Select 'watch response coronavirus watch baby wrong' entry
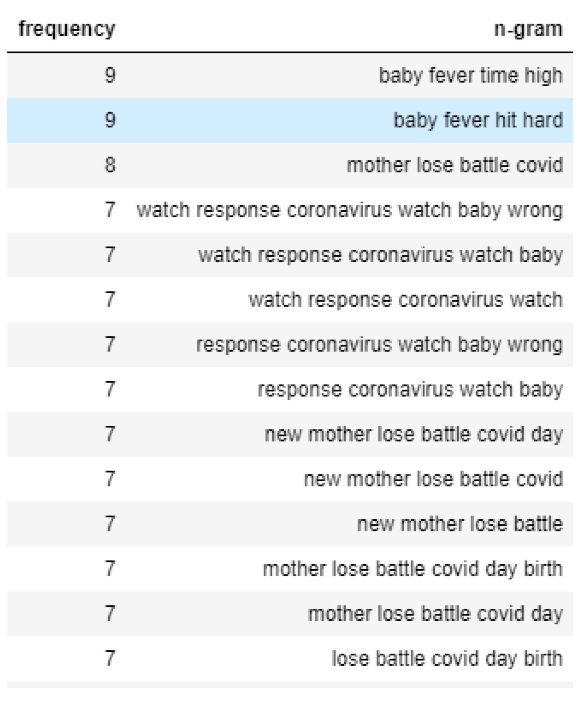This screenshot has width=588, height=703. 350,210
